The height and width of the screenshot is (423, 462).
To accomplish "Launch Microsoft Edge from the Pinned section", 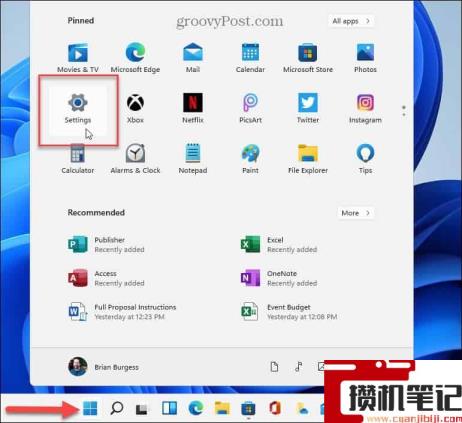I will [135, 57].
